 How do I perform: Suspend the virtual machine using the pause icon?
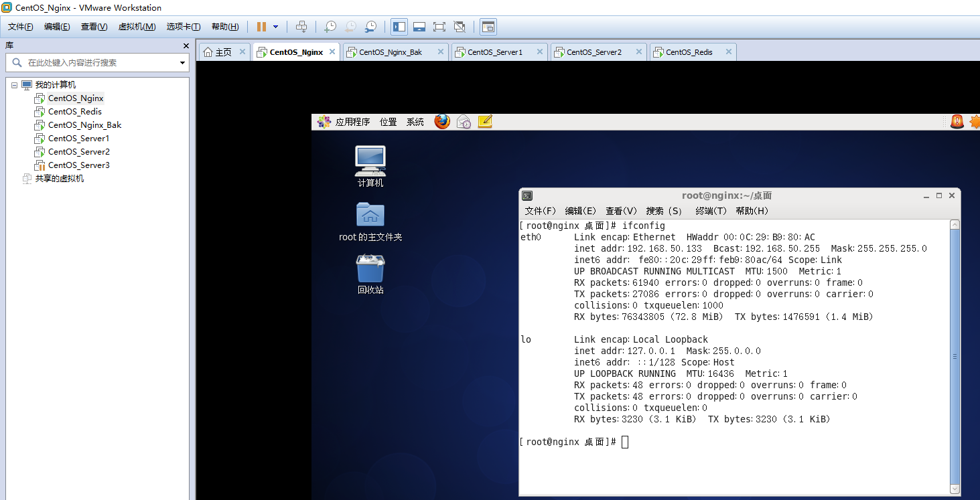[x=261, y=26]
